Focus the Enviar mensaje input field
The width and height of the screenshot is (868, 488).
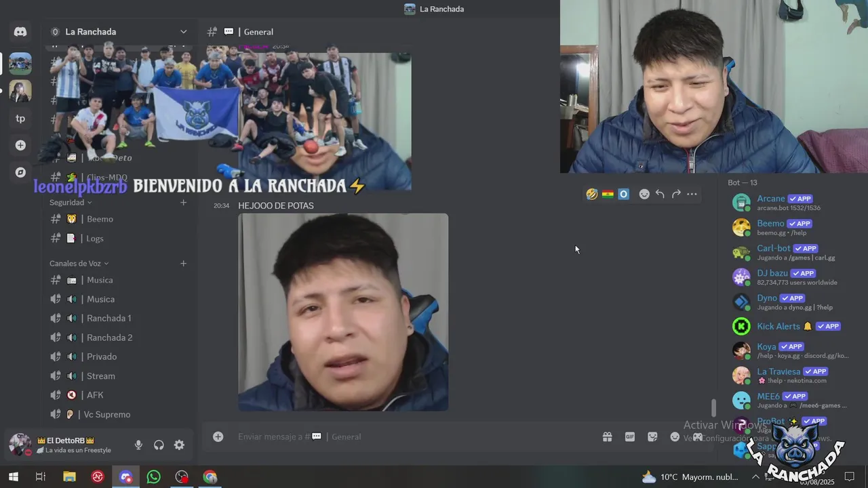414,437
